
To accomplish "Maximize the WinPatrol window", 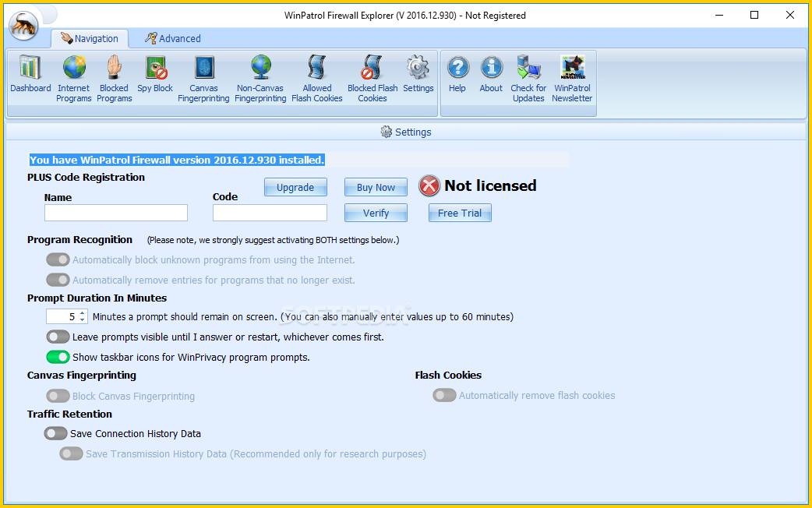I will [x=754, y=15].
